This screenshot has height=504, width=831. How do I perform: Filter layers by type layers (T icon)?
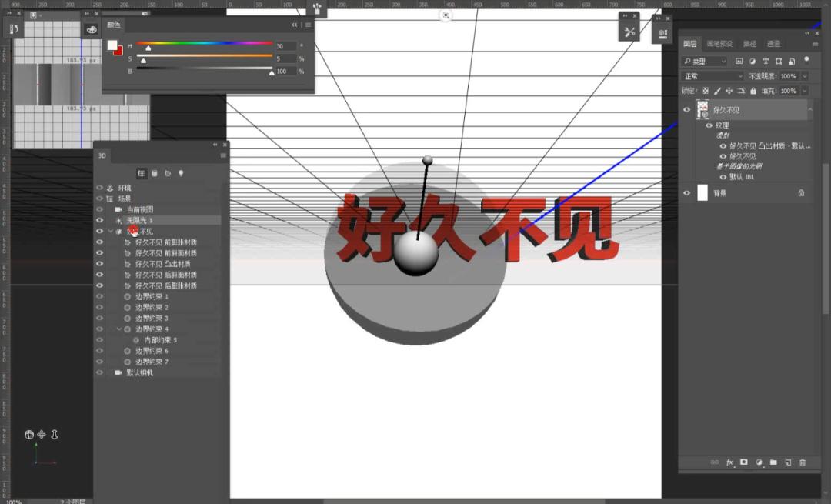tap(765, 62)
